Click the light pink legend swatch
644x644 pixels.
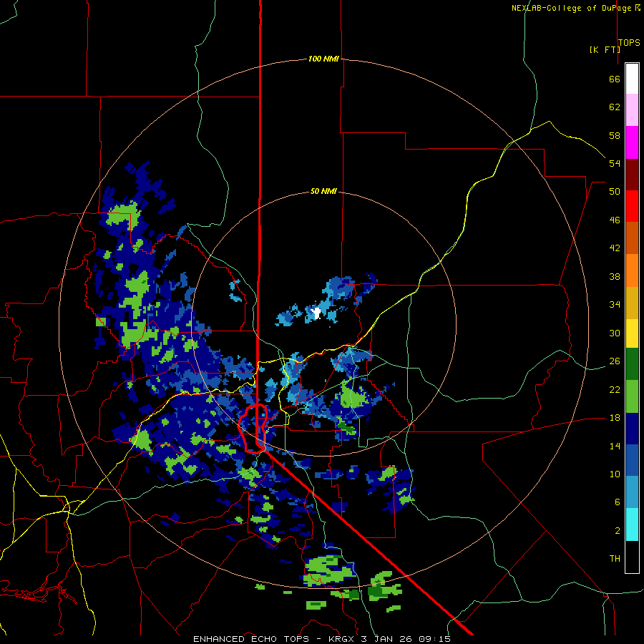point(632,110)
